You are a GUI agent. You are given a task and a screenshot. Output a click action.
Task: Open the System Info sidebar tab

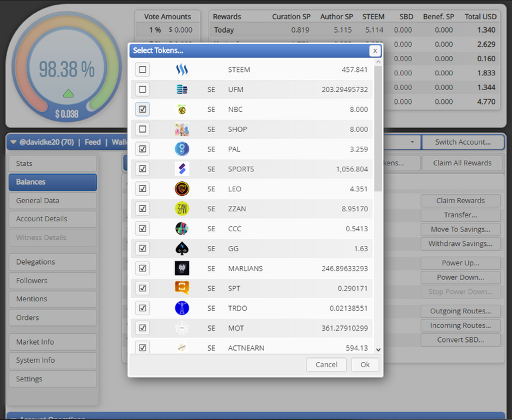point(53,360)
